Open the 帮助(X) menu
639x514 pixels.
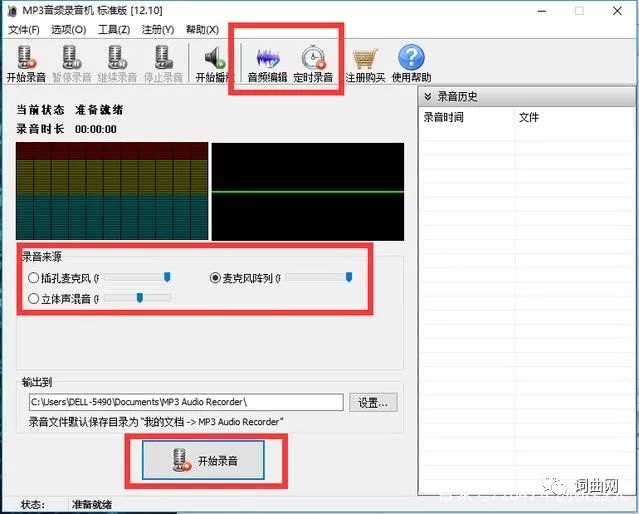coord(203,30)
